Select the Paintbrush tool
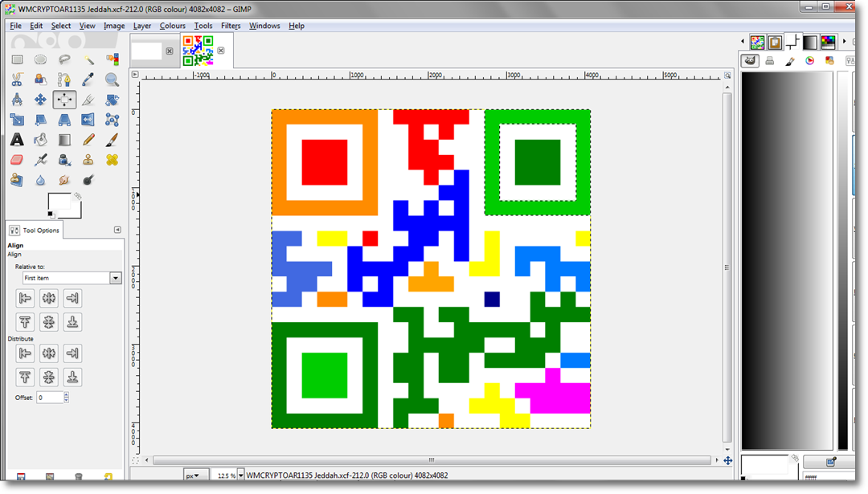 point(112,140)
